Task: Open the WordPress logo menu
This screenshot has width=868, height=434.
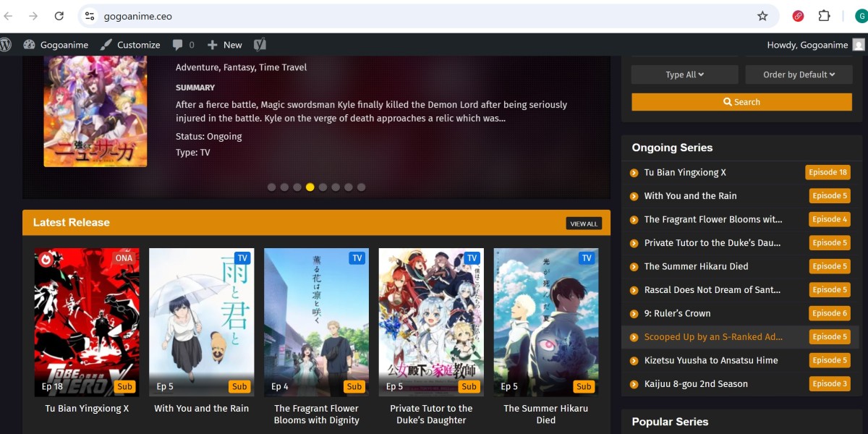Action: (6, 45)
